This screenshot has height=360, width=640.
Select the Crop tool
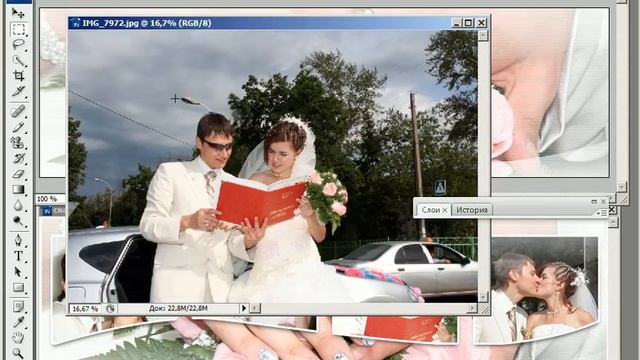(18, 76)
